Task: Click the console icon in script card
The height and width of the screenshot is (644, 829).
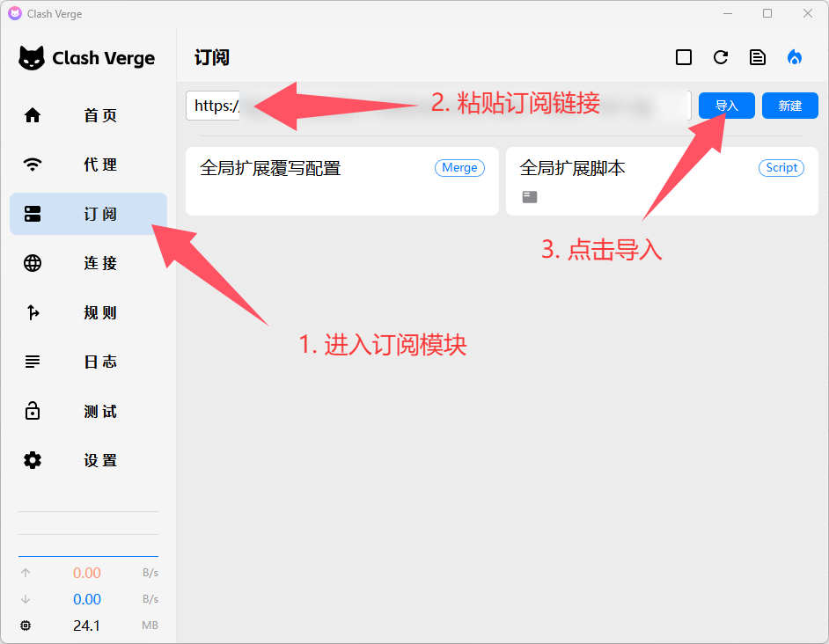Action: pyautogui.click(x=530, y=197)
